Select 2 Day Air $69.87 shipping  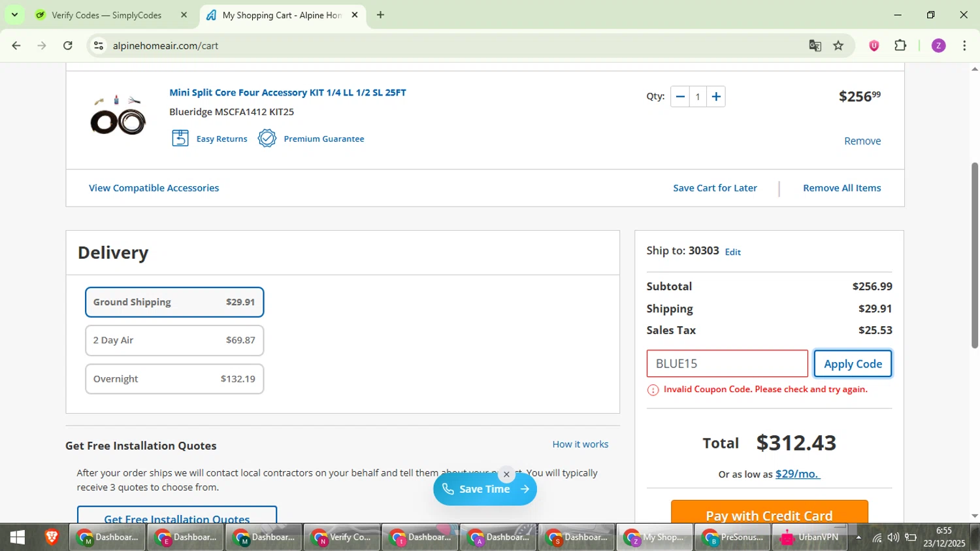[174, 341]
